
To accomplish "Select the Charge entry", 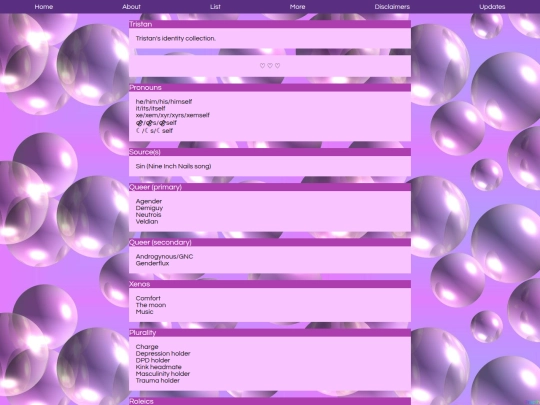I will [147, 347].
